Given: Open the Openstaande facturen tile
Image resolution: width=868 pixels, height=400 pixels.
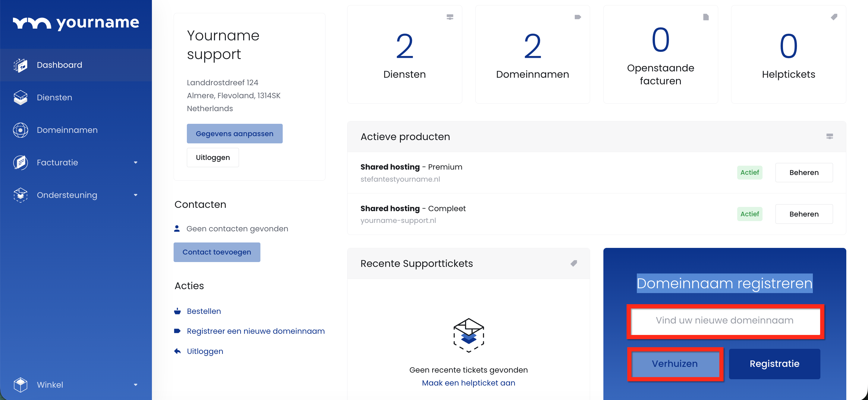Looking at the screenshot, I should click(660, 55).
